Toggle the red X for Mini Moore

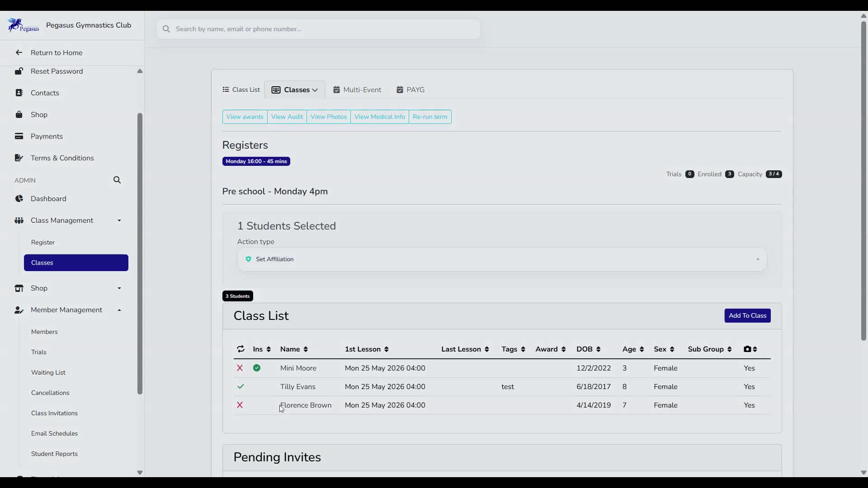tap(240, 368)
